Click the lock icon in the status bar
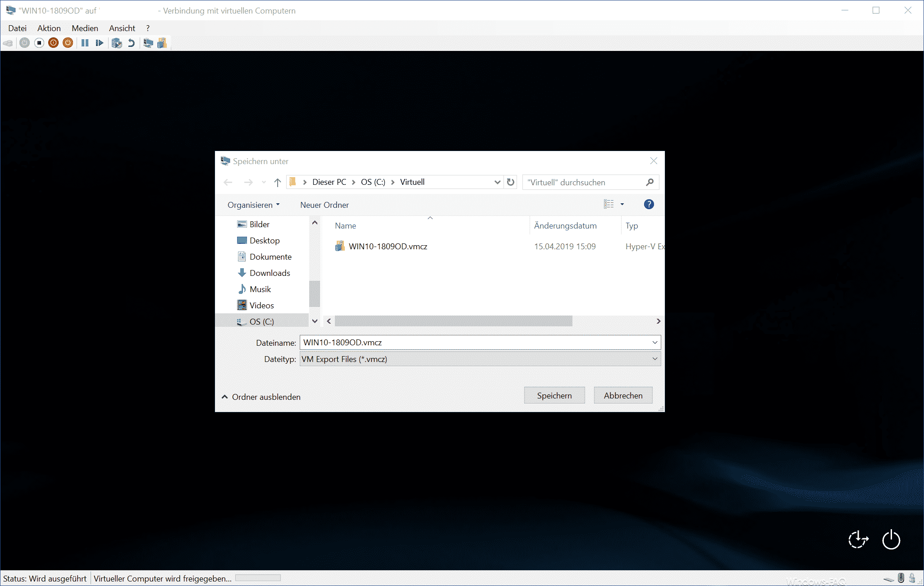This screenshot has height=586, width=924. tap(912, 578)
